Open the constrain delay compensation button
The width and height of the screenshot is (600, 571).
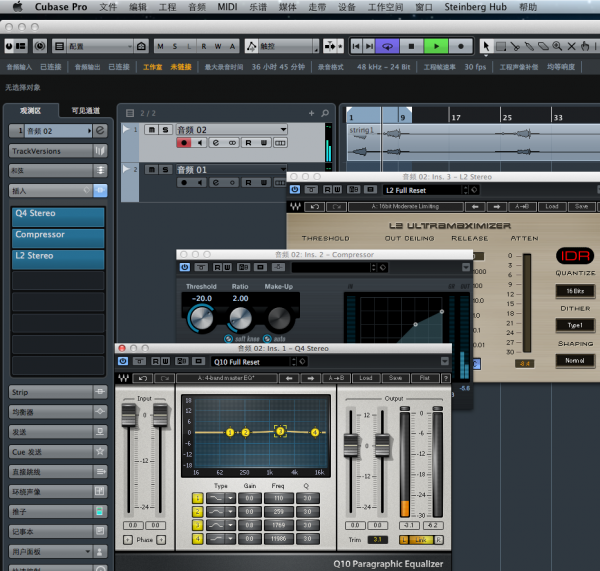pos(40,46)
